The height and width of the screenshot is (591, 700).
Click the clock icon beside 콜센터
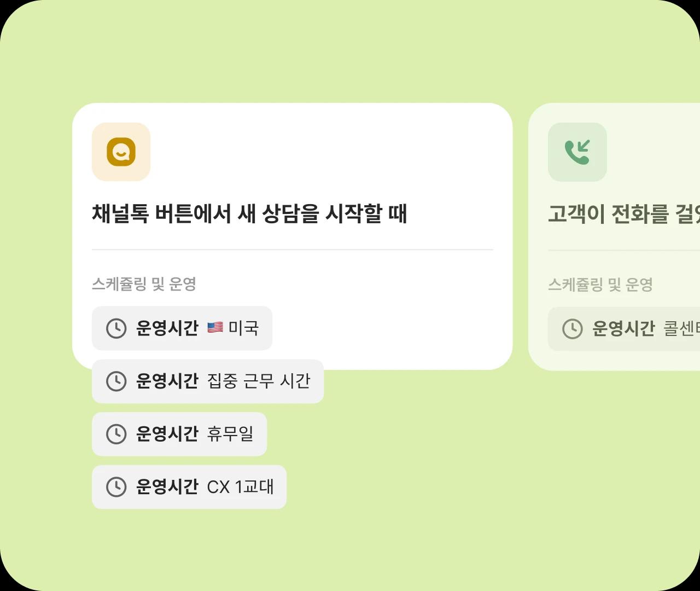tap(572, 329)
